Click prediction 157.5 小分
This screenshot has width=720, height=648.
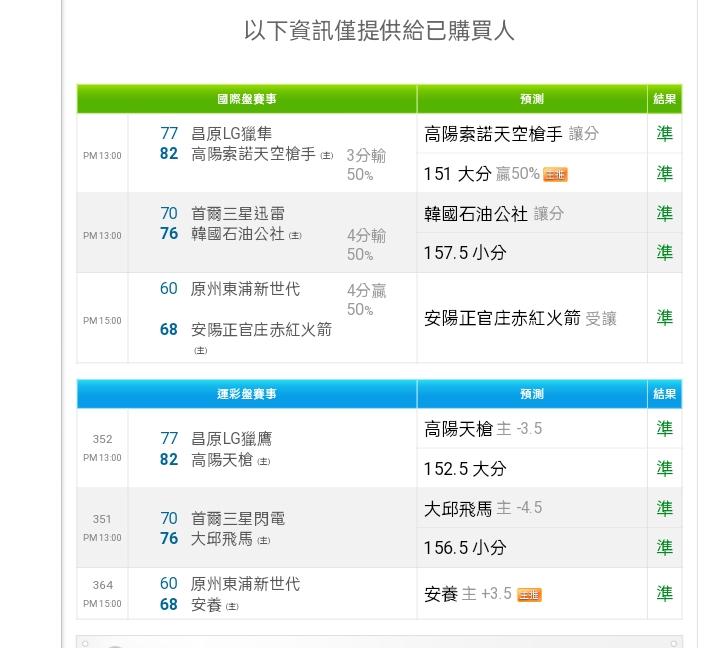[x=465, y=253]
